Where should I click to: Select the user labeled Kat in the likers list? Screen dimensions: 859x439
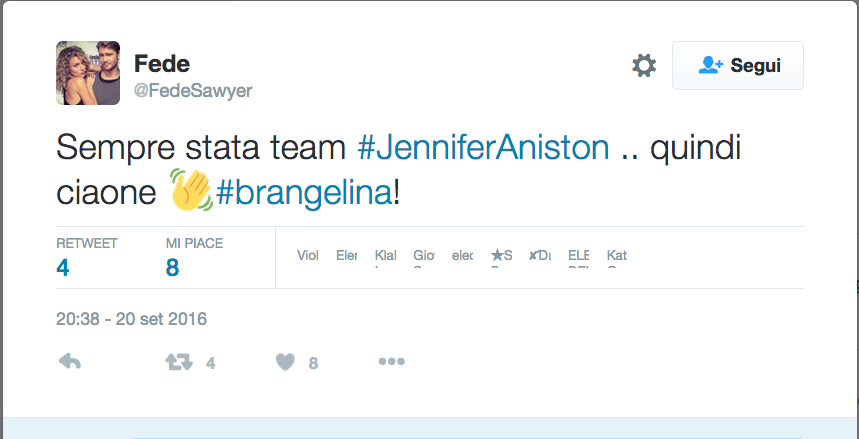click(x=616, y=256)
